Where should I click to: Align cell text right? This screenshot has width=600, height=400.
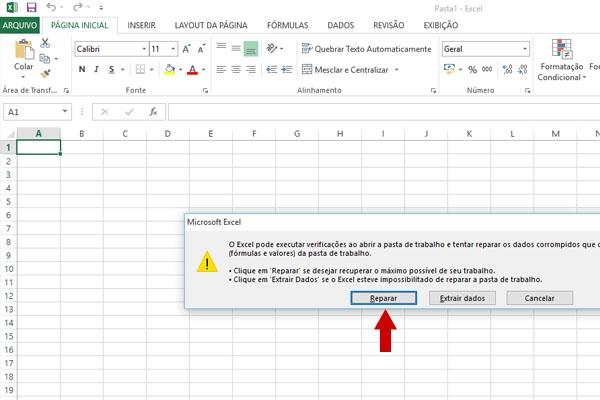[251, 69]
